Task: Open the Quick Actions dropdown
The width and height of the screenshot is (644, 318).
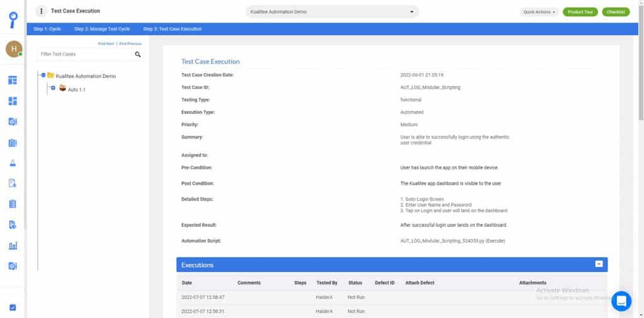Action: tap(539, 12)
